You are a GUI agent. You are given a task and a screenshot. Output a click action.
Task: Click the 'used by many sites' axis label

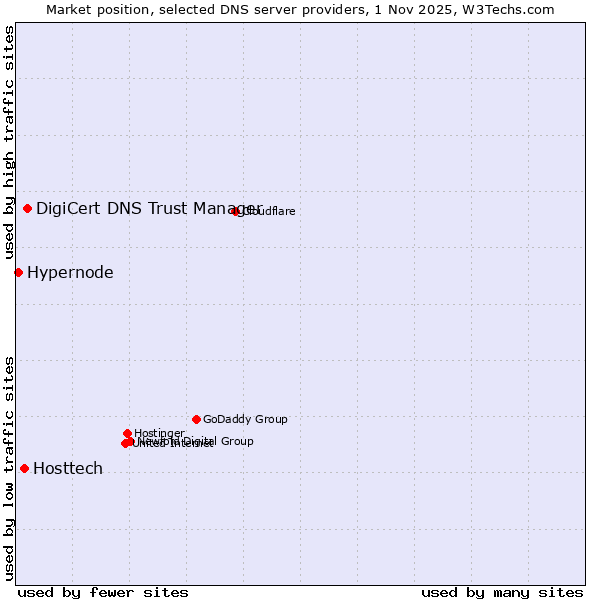(502, 592)
